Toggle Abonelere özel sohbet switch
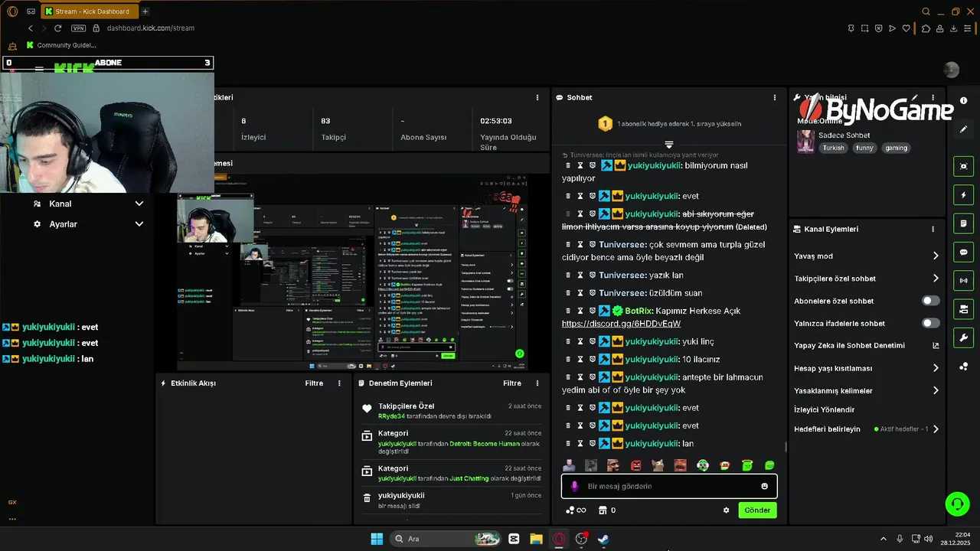This screenshot has width=980, height=551. click(930, 301)
